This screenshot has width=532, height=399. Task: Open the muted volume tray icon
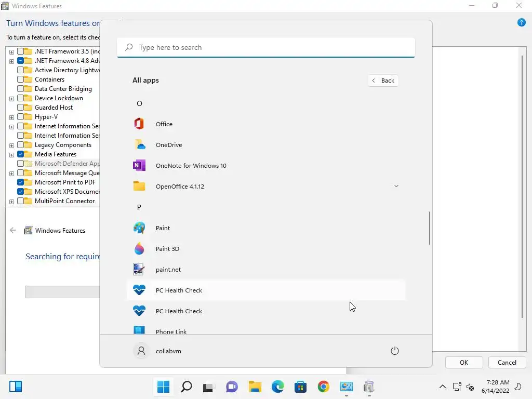pyautogui.click(x=470, y=387)
